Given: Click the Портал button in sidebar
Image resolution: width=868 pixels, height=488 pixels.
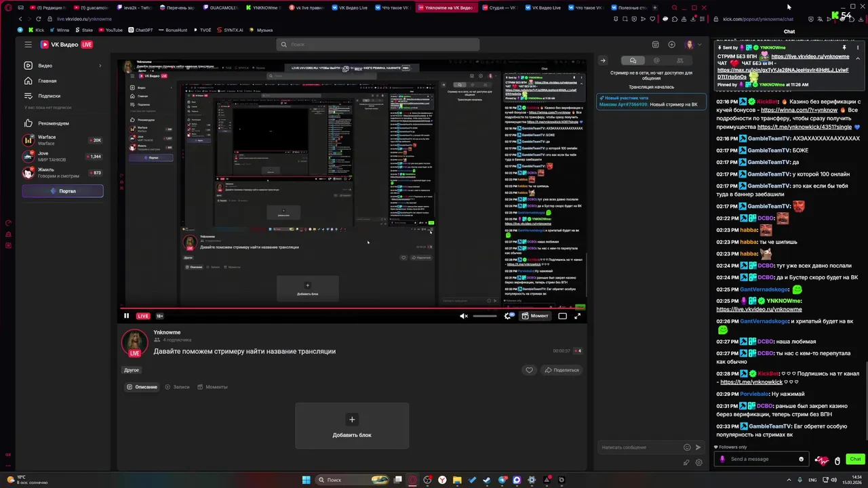Looking at the screenshot, I should pyautogui.click(x=62, y=191).
